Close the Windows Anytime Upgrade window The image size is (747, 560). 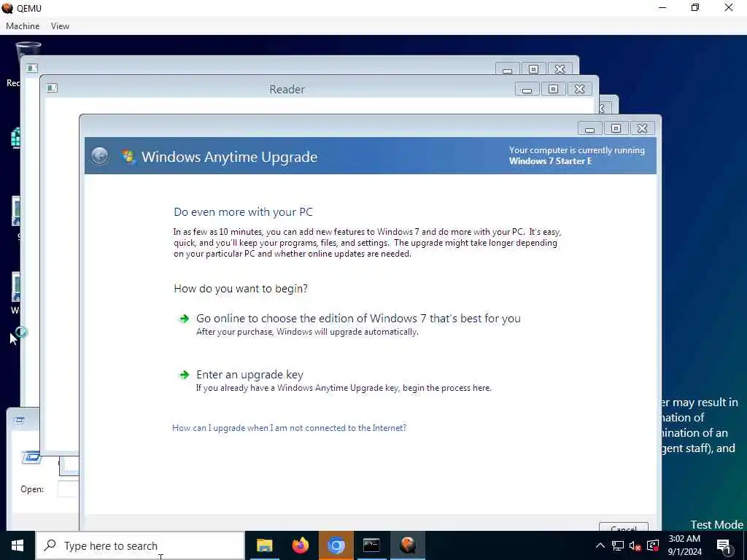642,128
